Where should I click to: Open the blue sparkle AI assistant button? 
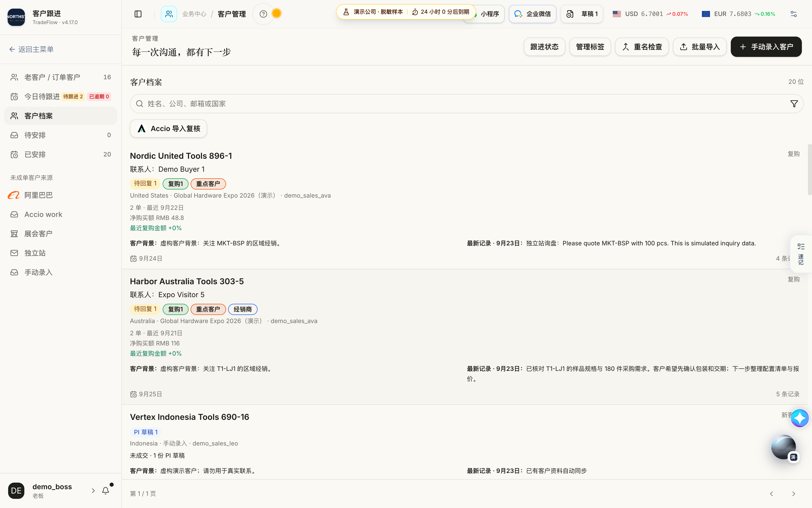click(800, 418)
